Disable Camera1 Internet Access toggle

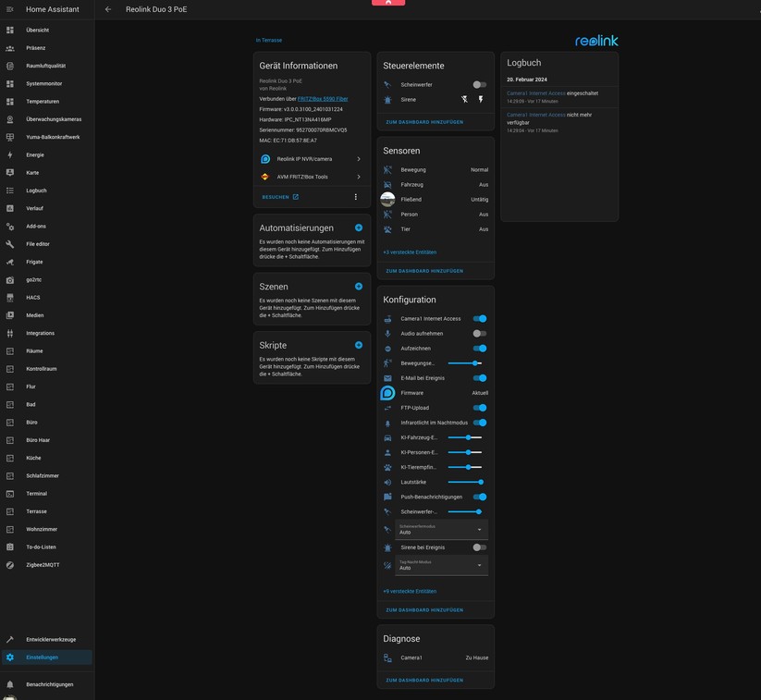tap(479, 318)
